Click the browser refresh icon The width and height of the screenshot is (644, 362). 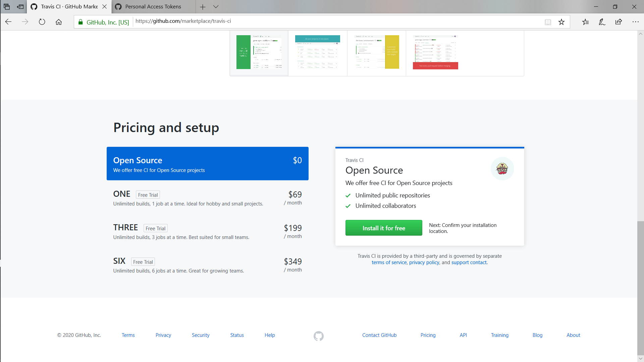42,22
